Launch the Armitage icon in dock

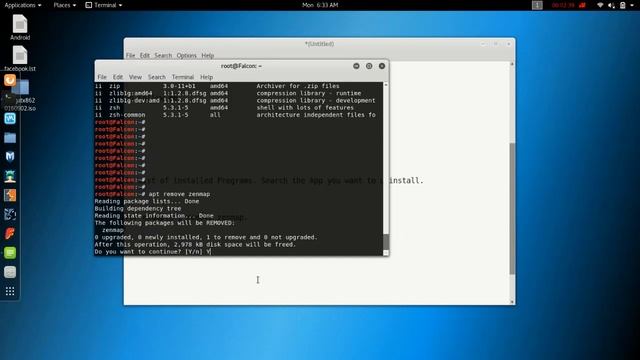click(x=10, y=176)
